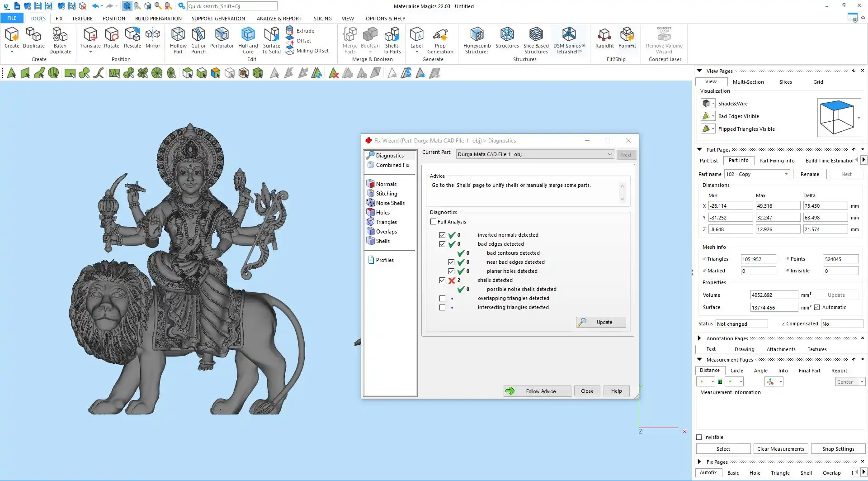Expand the Part name dropdown
This screenshot has width=868, height=481.
(x=786, y=174)
